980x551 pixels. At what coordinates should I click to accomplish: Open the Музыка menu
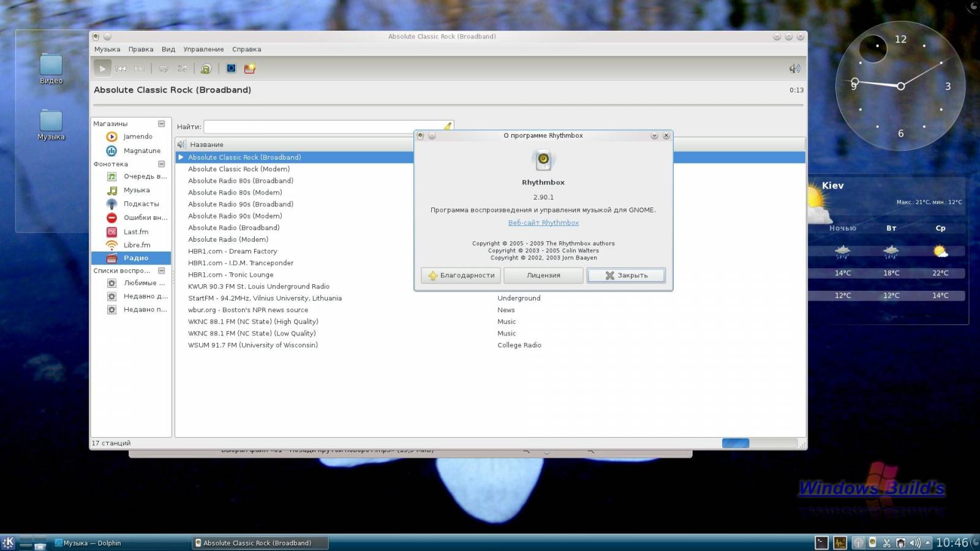107,50
